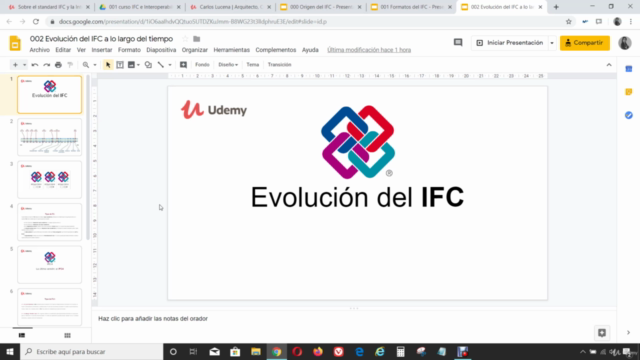Open the Insertar menu
Image resolution: width=640 pixels, height=360 pixels.
tap(102, 50)
